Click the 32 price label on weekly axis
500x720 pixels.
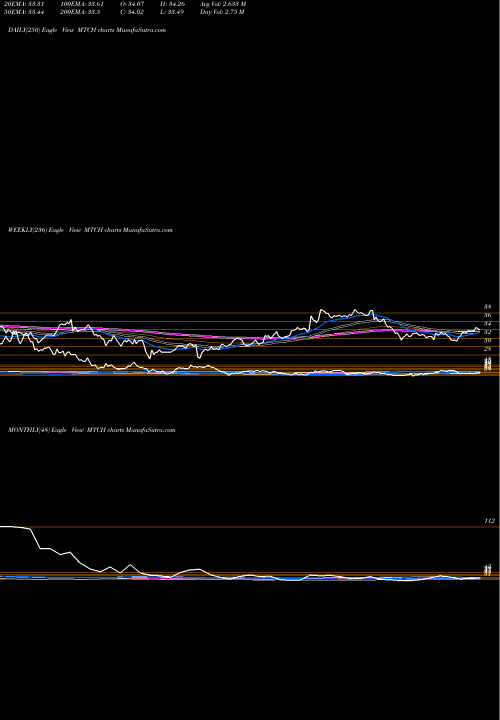coord(488,332)
